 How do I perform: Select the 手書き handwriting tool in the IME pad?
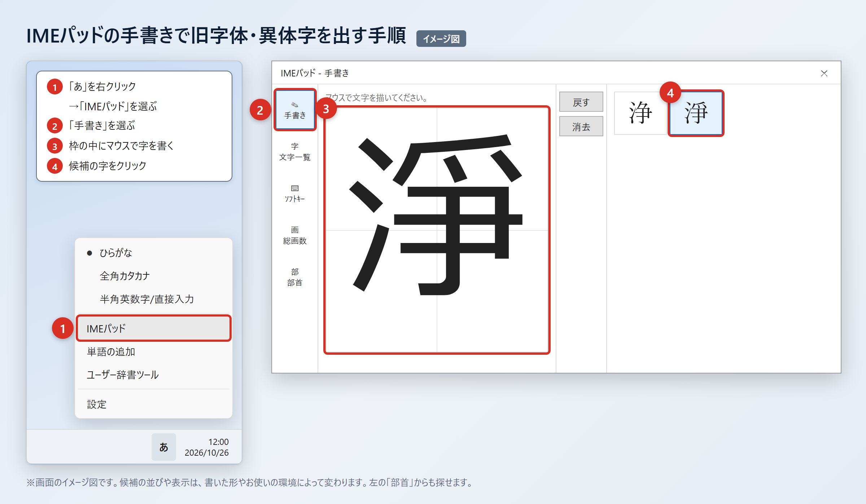[295, 110]
